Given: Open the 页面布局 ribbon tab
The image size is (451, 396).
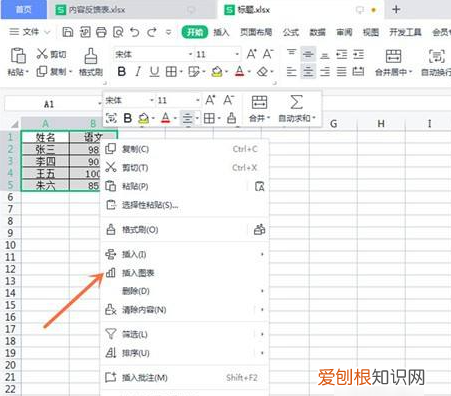Looking at the screenshot, I should point(256,32).
